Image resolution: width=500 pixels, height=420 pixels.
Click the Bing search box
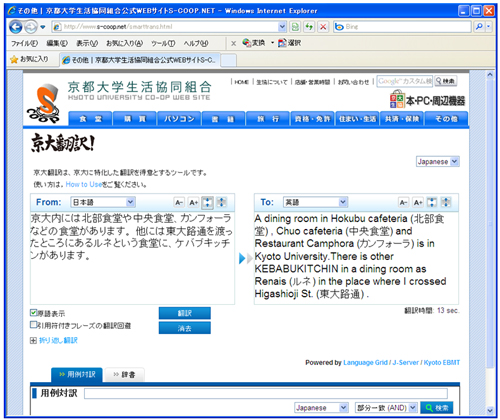[402, 27]
